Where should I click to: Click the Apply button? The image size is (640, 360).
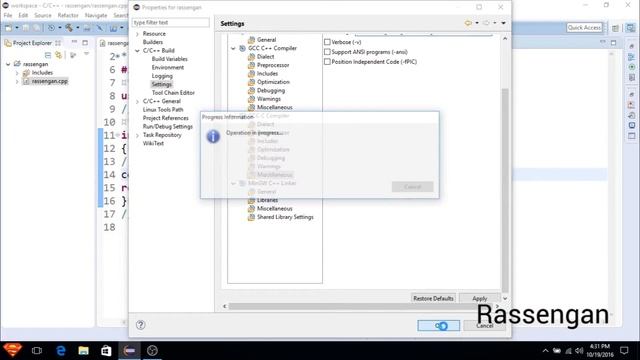480,298
